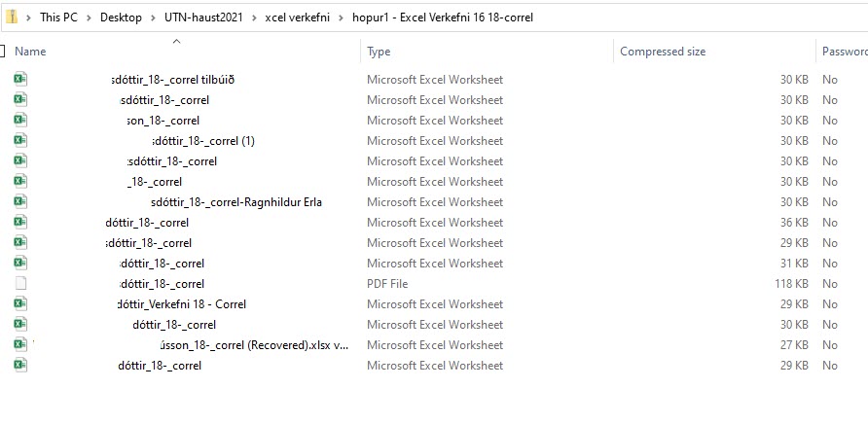Screen dimensions: 868x424
Task: Click the Excel icon for "Verkefni 18 - Correl"
Action: [x=20, y=304]
